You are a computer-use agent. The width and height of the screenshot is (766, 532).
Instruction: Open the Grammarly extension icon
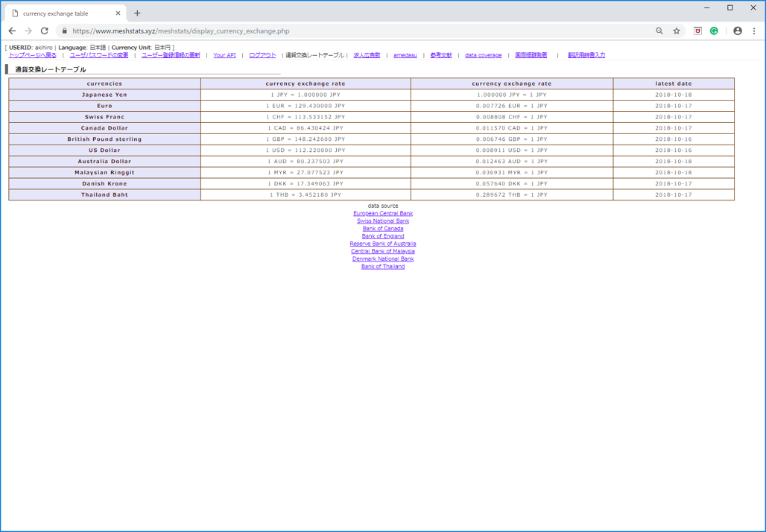tap(714, 31)
